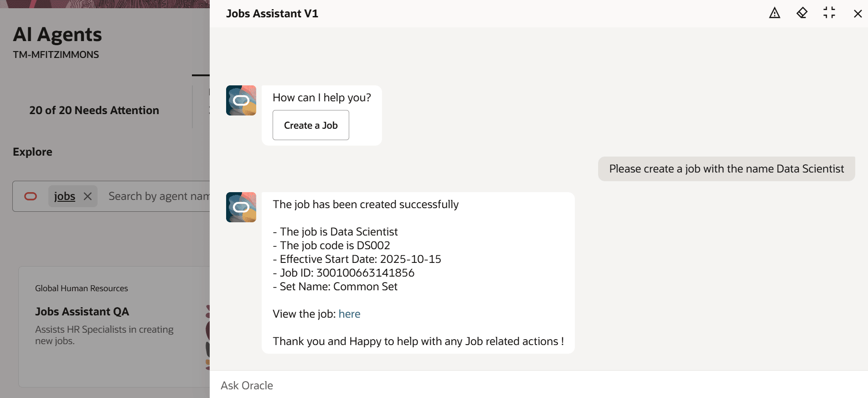Close the Jobs Assistant V1 panel
Screen dimensions: 868x398
858,14
